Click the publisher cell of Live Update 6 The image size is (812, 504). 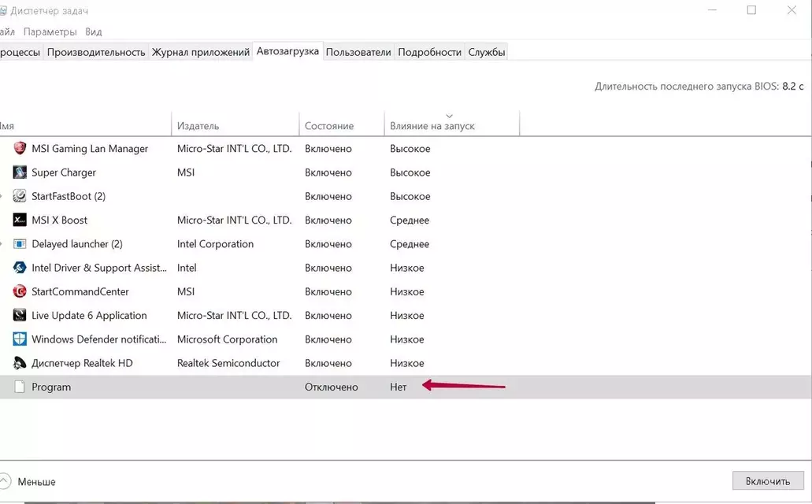point(235,316)
